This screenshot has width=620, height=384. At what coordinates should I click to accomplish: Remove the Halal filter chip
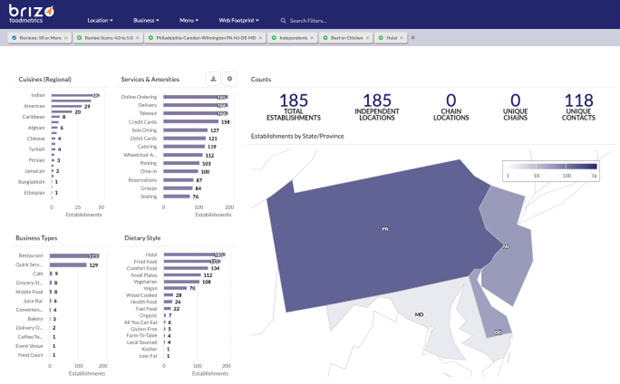pos(401,38)
